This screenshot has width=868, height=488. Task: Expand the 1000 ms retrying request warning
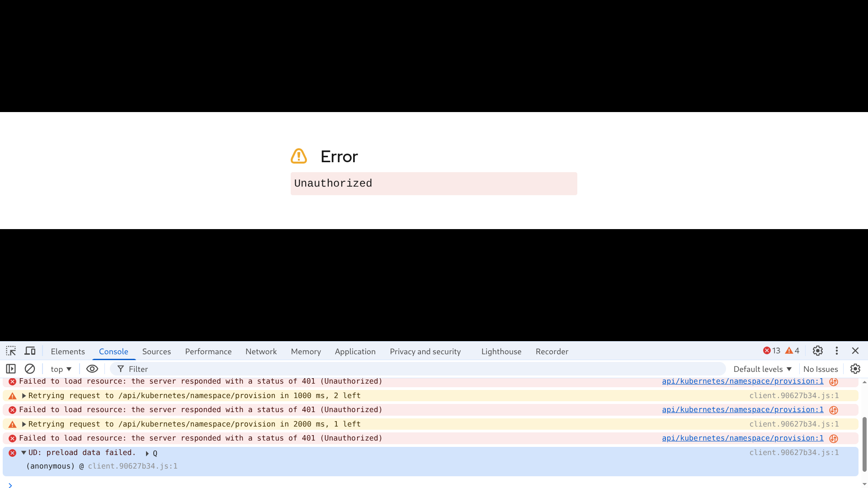(24, 396)
